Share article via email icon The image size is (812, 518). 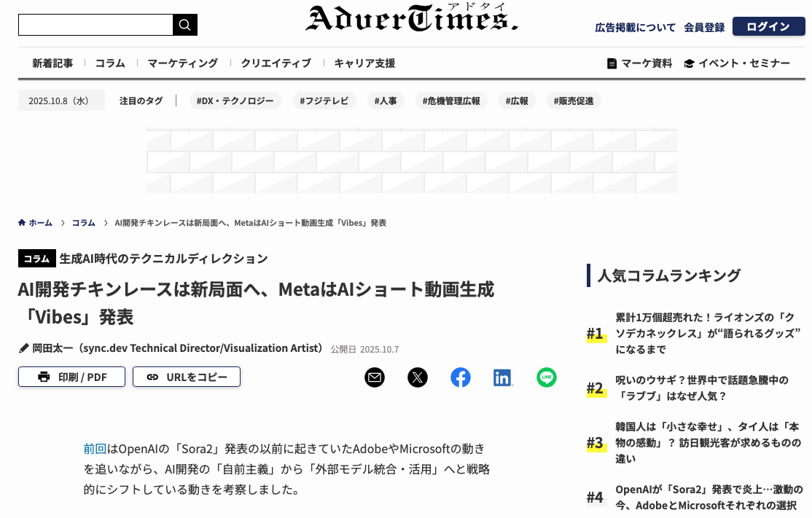[375, 377]
